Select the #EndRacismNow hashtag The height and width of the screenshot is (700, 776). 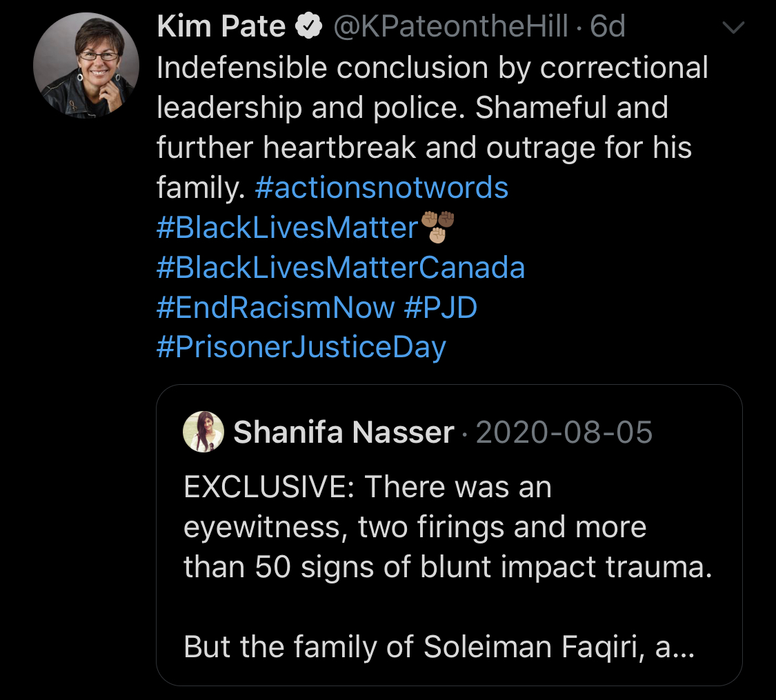tap(276, 308)
